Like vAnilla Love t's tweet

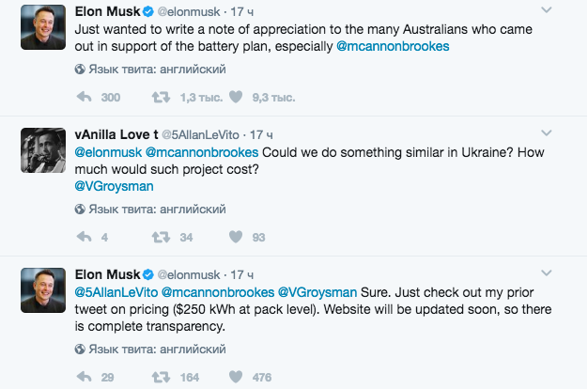pyautogui.click(x=236, y=236)
